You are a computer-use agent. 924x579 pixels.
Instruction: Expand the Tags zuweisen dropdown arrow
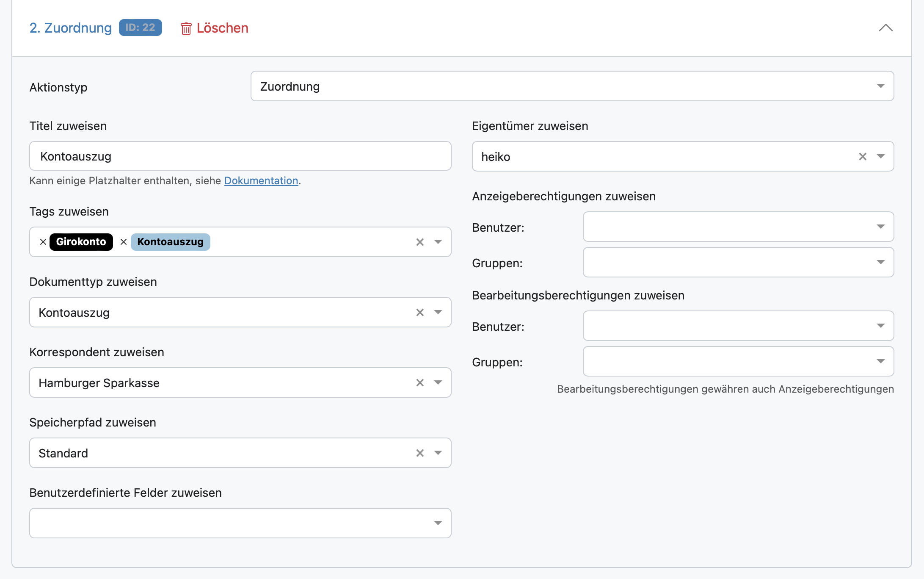click(x=438, y=242)
